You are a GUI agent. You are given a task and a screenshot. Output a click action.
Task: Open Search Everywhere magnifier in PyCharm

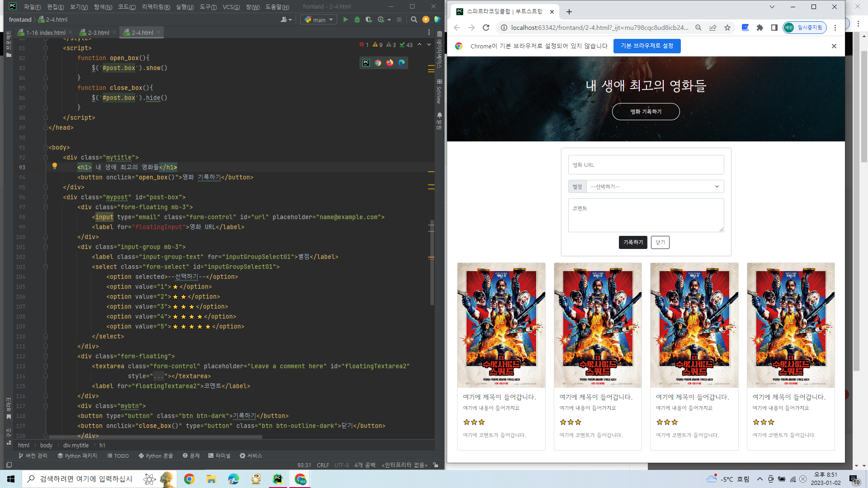[414, 19]
